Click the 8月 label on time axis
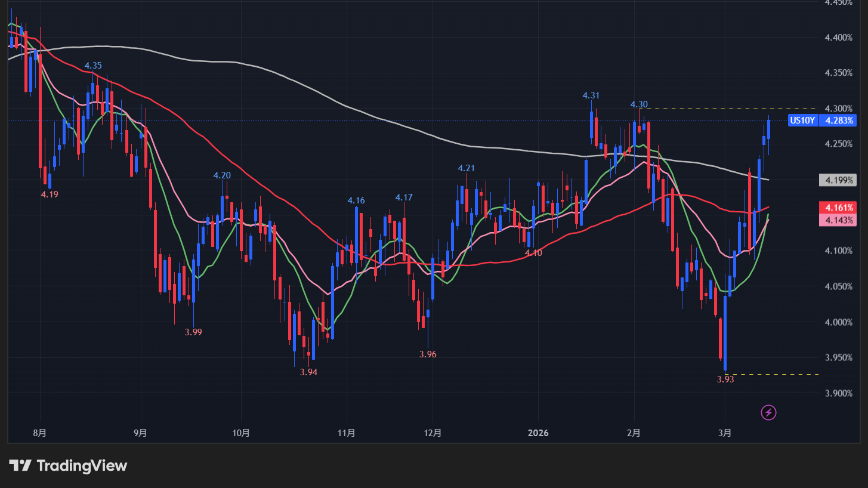 click(x=40, y=433)
